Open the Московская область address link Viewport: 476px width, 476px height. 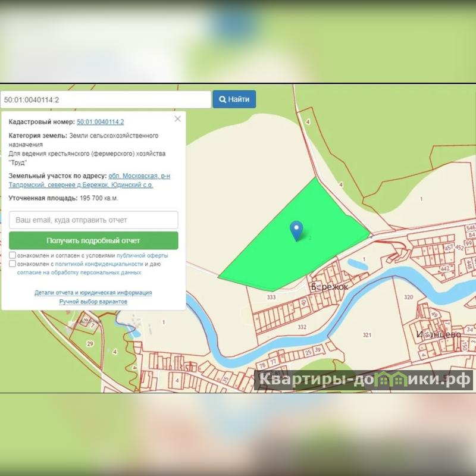tap(133, 176)
